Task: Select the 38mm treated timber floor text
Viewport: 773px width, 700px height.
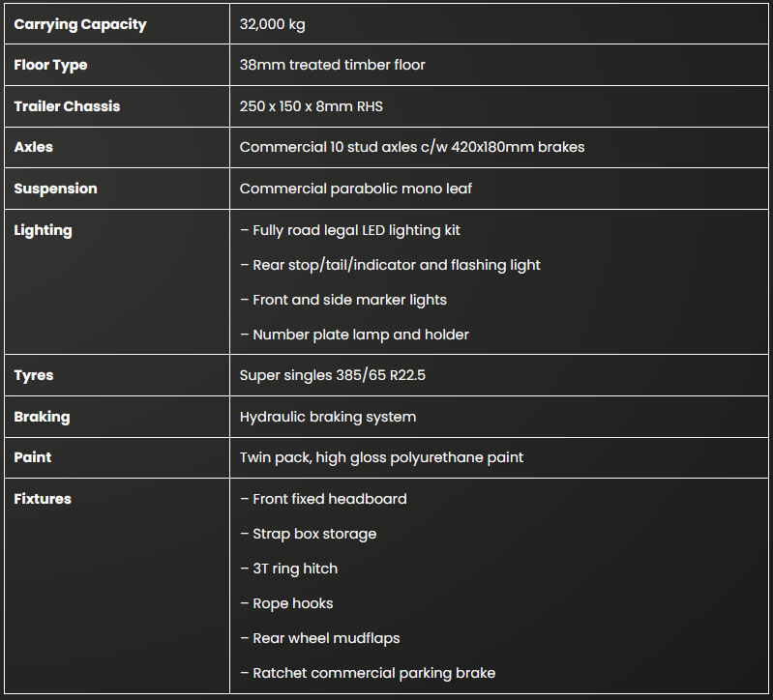Action: tap(332, 65)
